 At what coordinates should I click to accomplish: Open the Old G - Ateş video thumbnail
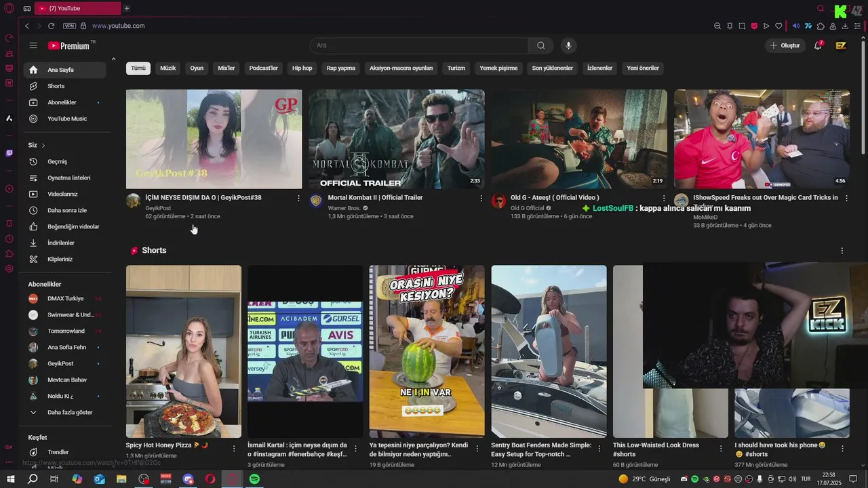click(x=579, y=139)
